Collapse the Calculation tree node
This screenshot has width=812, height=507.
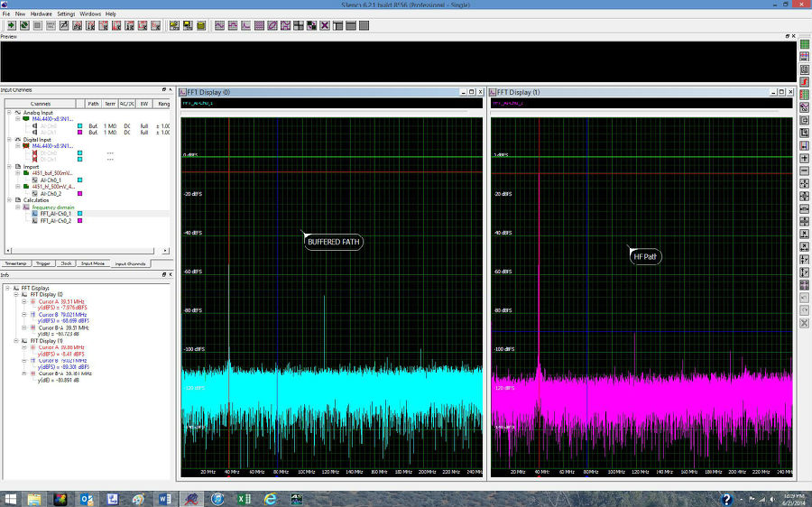click(9, 200)
